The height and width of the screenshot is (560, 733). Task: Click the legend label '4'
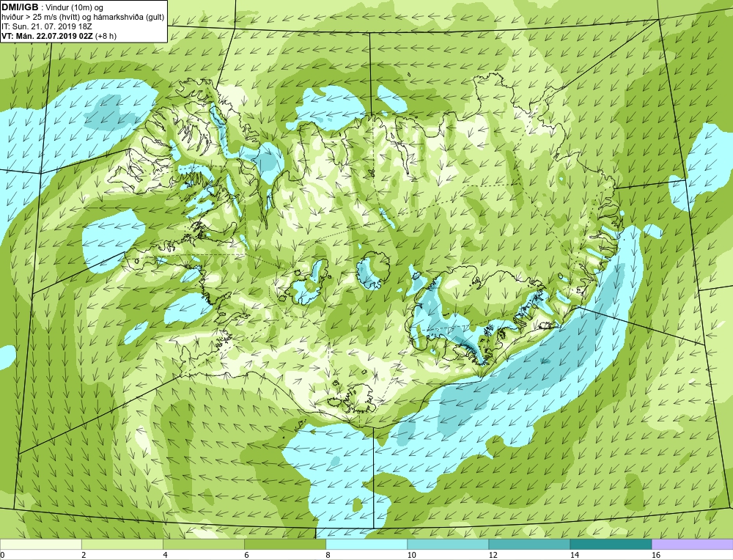[x=166, y=555]
